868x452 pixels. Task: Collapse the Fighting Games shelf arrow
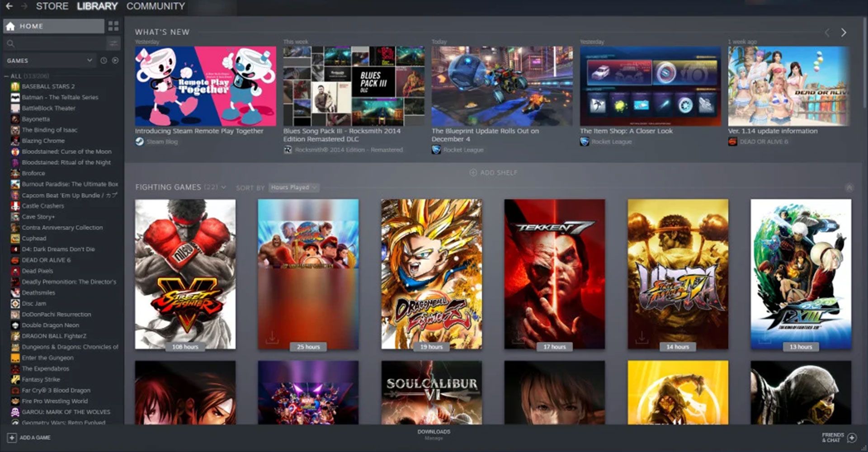(x=849, y=188)
